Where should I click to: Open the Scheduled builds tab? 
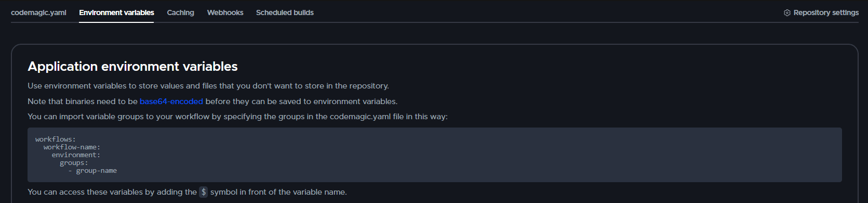(x=285, y=12)
